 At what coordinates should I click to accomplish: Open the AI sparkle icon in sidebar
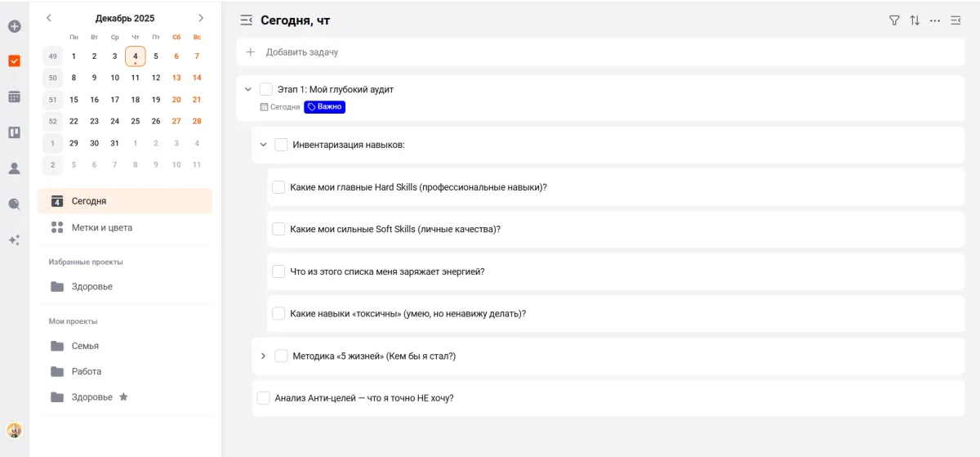click(x=14, y=240)
